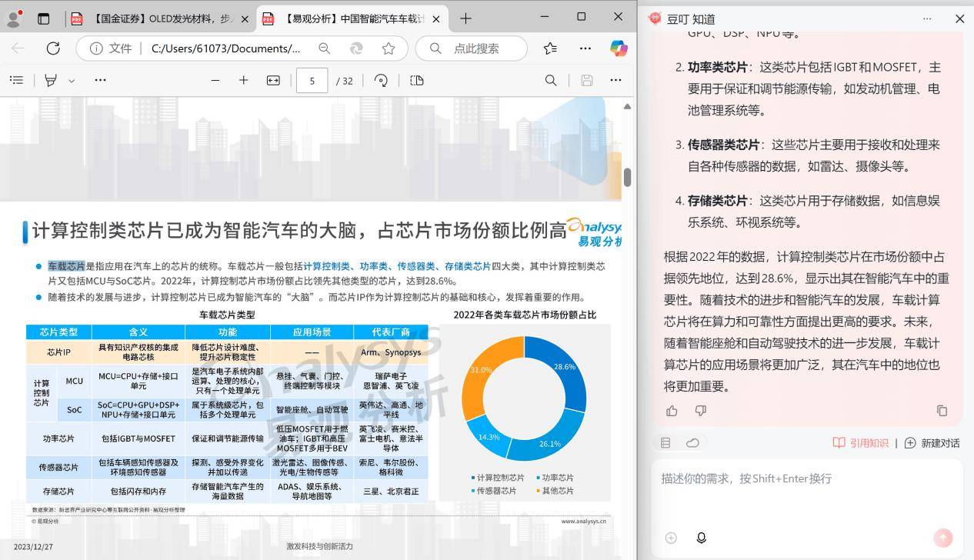Screen dimensions: 974x560
Task: Open the Copilot icon in Edge toolbar
Action: pyautogui.click(x=618, y=48)
